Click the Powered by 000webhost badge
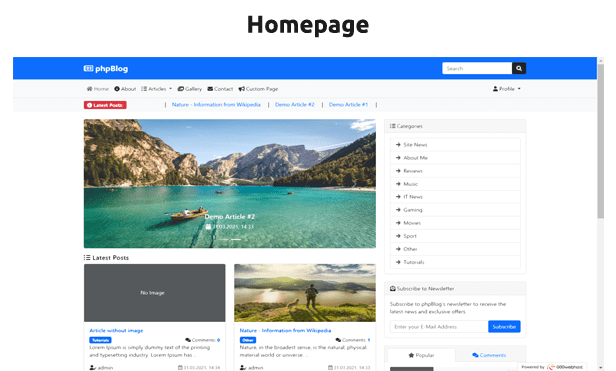 (552, 367)
